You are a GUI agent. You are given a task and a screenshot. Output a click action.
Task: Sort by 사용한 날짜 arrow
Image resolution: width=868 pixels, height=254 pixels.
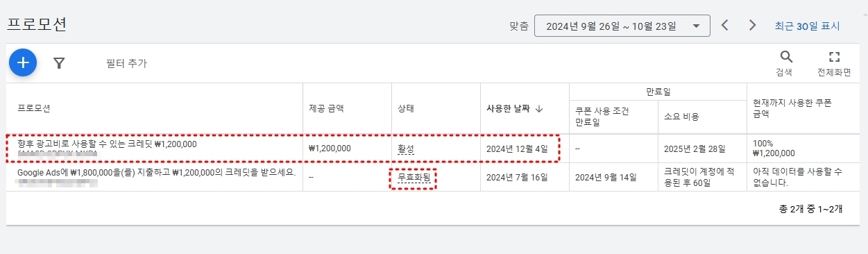pyautogui.click(x=539, y=109)
